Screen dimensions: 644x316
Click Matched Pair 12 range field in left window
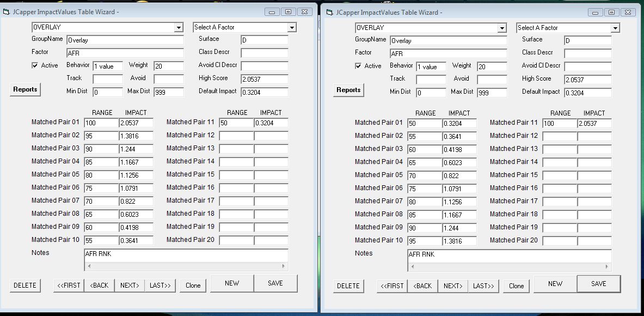(x=237, y=136)
